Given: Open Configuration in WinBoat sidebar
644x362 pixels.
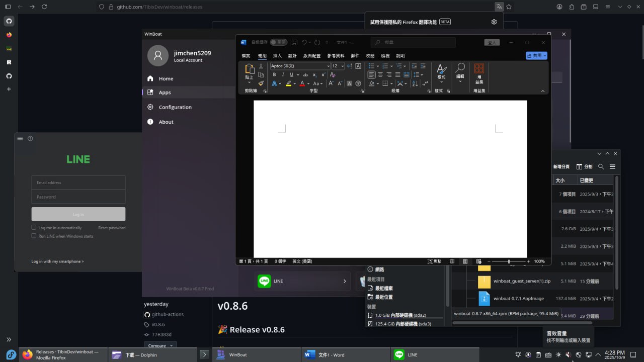Looking at the screenshot, I should click(175, 107).
